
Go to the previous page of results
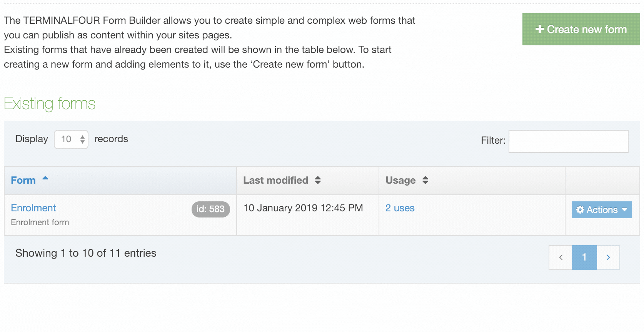tap(561, 257)
